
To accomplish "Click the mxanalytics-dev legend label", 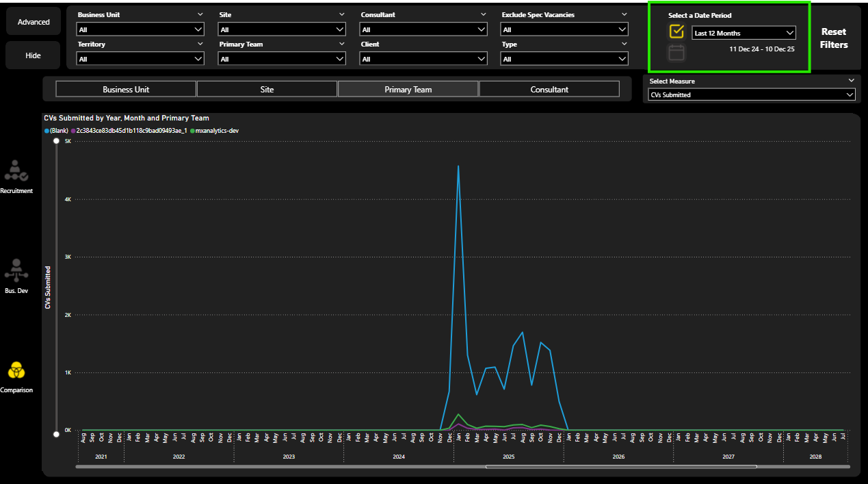I will 218,130.
